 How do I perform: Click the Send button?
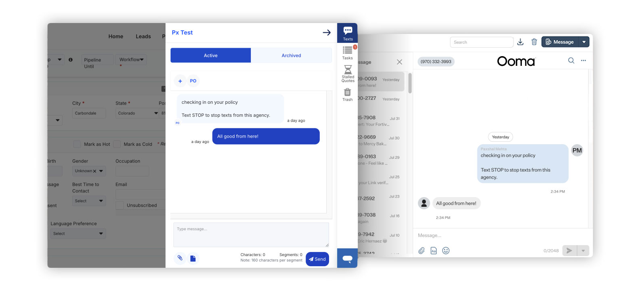click(317, 259)
